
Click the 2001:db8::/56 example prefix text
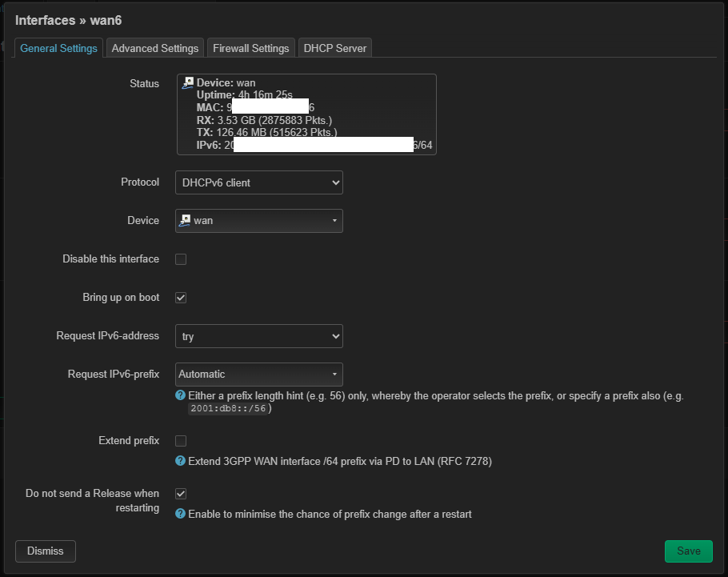229,409
